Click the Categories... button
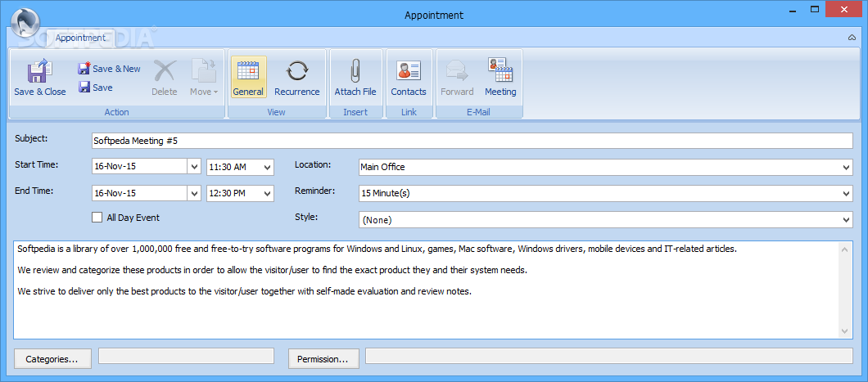The height and width of the screenshot is (382, 868). click(x=53, y=359)
